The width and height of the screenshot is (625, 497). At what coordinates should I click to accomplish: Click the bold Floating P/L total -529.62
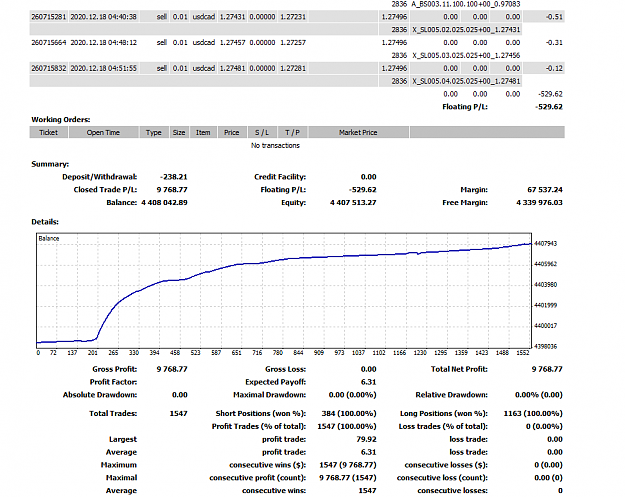(549, 107)
